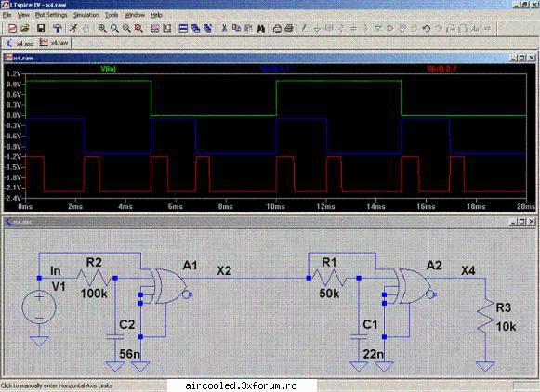Click the 1.2V vertical axis label
This screenshot has height=392, width=540.
coord(14,73)
